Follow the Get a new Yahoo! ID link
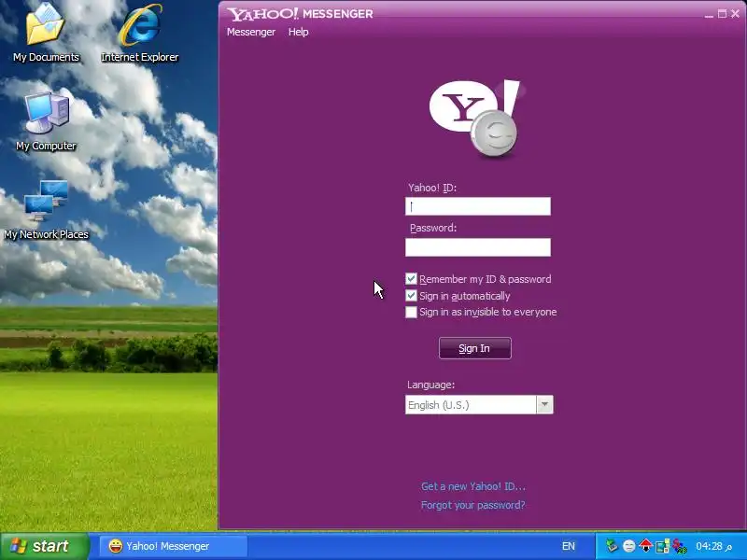Screen dimensions: 747x560 tap(473, 486)
